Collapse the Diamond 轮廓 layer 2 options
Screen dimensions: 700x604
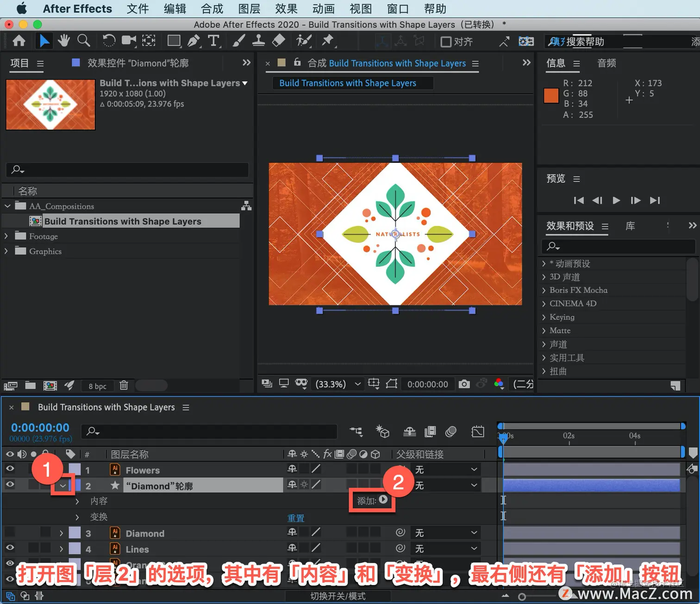click(x=62, y=486)
